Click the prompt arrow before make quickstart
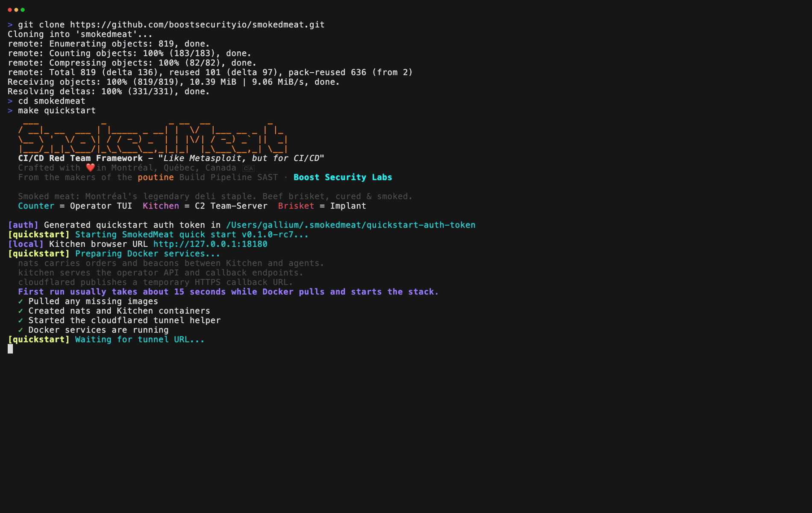This screenshot has height=513, width=812. tap(10, 111)
